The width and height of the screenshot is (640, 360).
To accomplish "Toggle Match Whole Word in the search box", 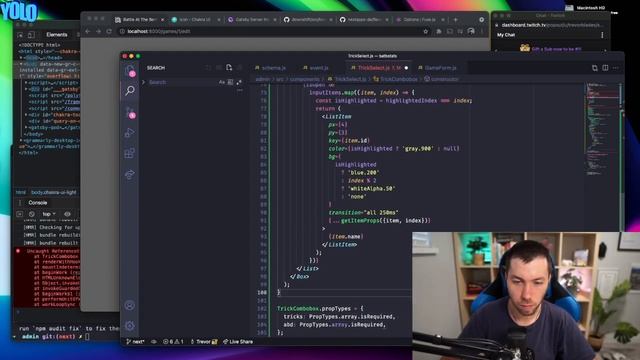I will tap(230, 82).
